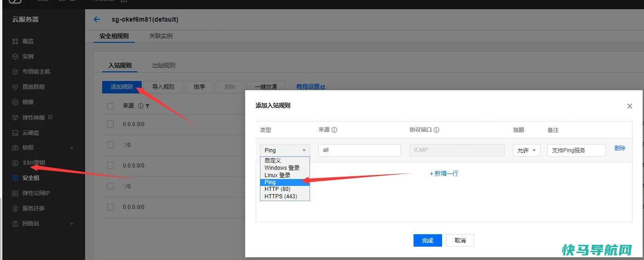The image size is (644, 260).
Task: Check the first ::/0 rule row
Action: click(x=110, y=144)
